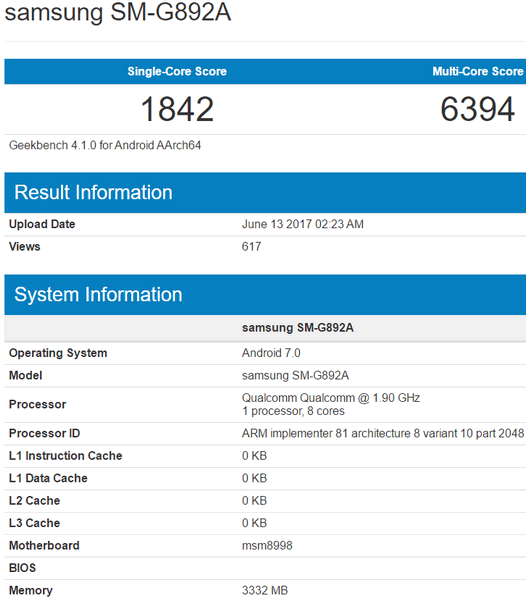Select the multi-core score 6394
The width and height of the screenshot is (526, 604).
477,109
